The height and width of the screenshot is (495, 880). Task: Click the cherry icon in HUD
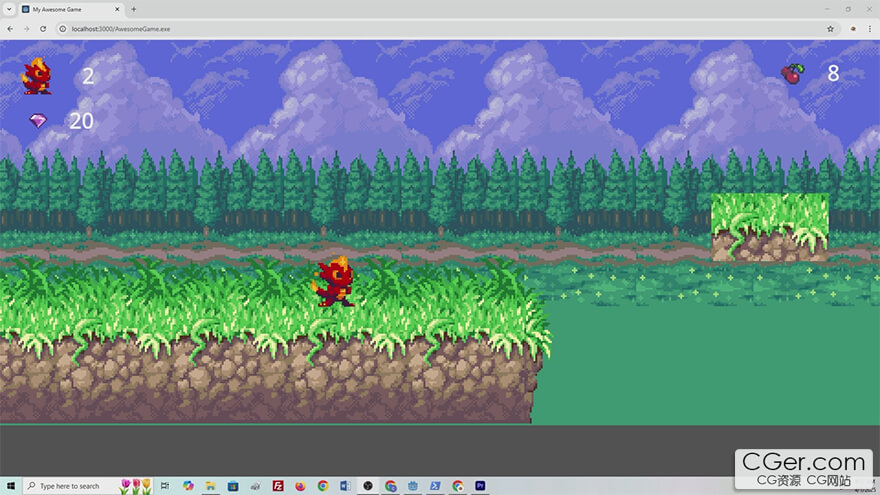(x=792, y=74)
